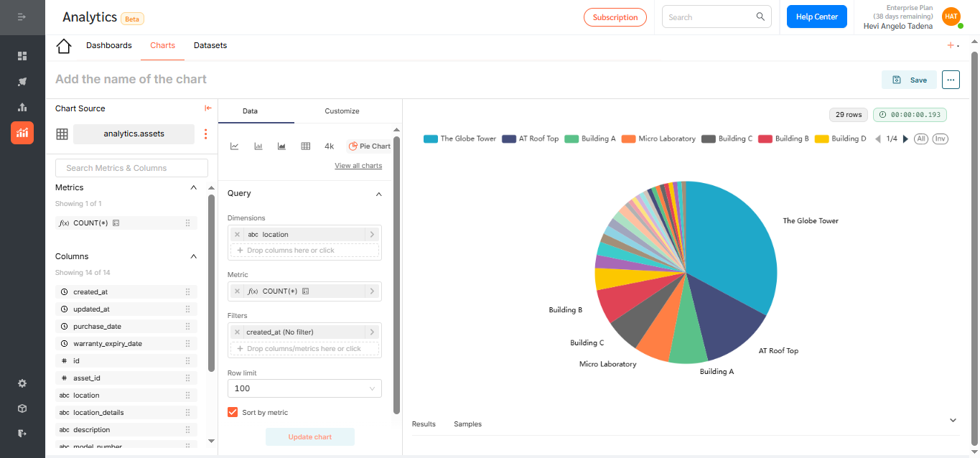Image resolution: width=980 pixels, height=458 pixels.
Task: Click The Globe Tower legend color swatch
Action: click(430, 139)
